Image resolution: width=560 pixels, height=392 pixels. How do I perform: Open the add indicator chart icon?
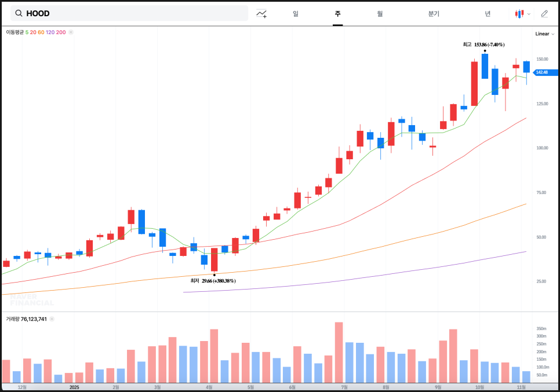pos(261,13)
